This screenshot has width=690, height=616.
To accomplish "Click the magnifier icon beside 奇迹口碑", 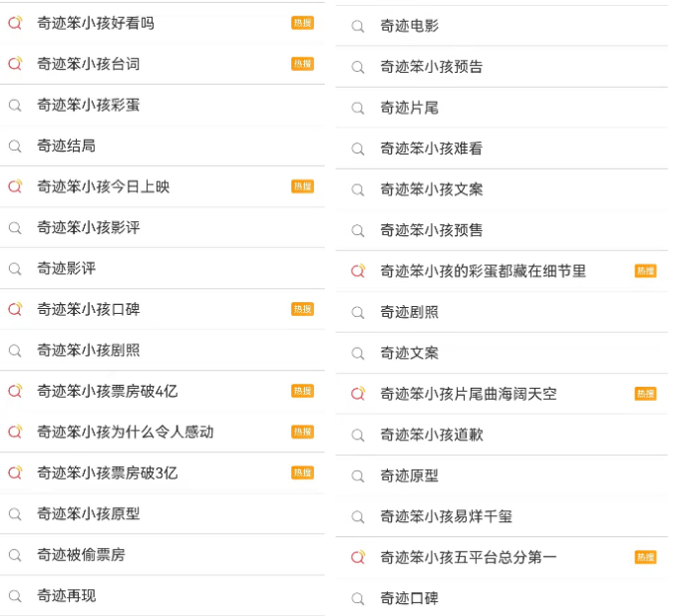I will pyautogui.click(x=358, y=599).
